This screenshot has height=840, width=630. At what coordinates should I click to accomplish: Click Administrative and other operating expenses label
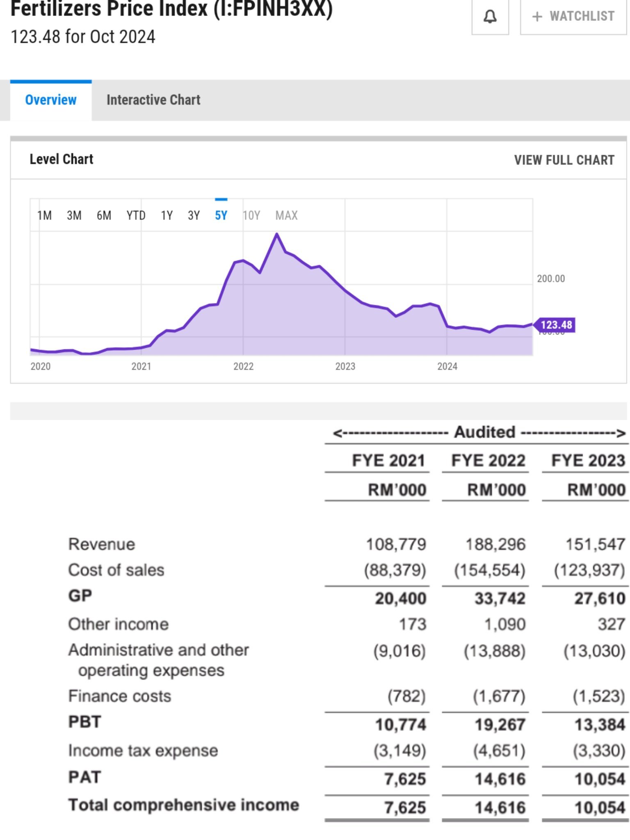[158, 660]
